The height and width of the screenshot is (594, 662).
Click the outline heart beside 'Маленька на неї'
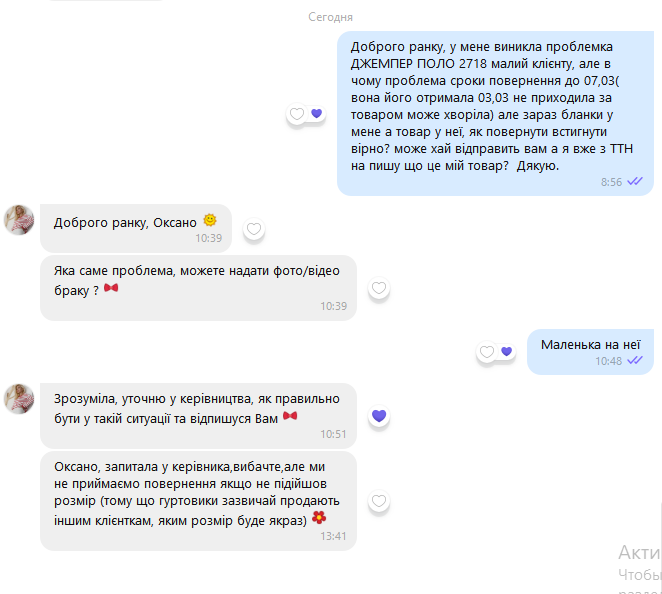[x=486, y=352]
